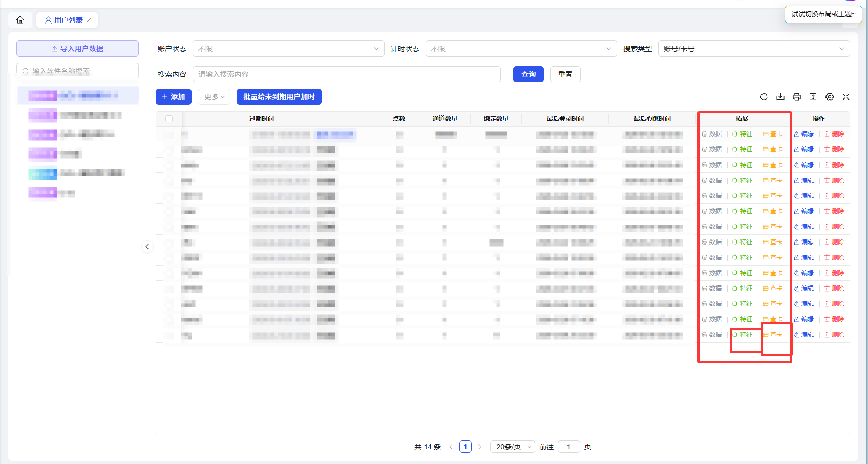This screenshot has height=464, width=868.
Task: Open the 账户状态 dropdown
Action: coord(288,49)
